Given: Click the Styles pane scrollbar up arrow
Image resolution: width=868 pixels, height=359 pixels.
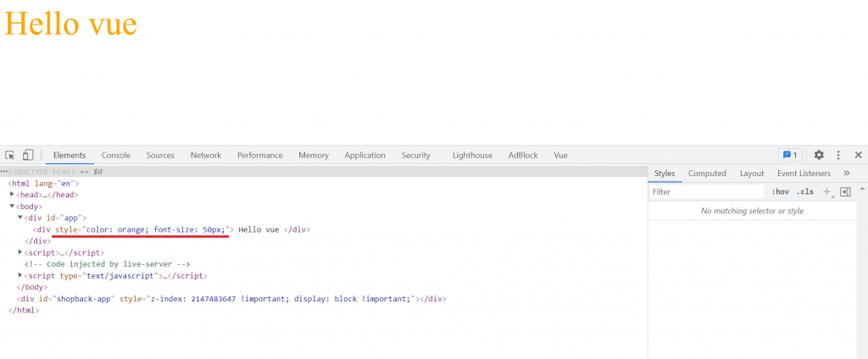Looking at the screenshot, I should pyautogui.click(x=862, y=189).
